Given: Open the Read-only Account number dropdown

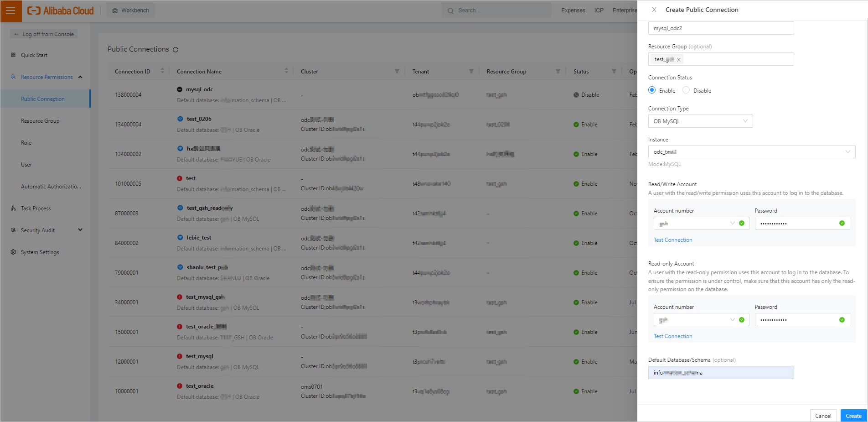Looking at the screenshot, I should (701, 319).
